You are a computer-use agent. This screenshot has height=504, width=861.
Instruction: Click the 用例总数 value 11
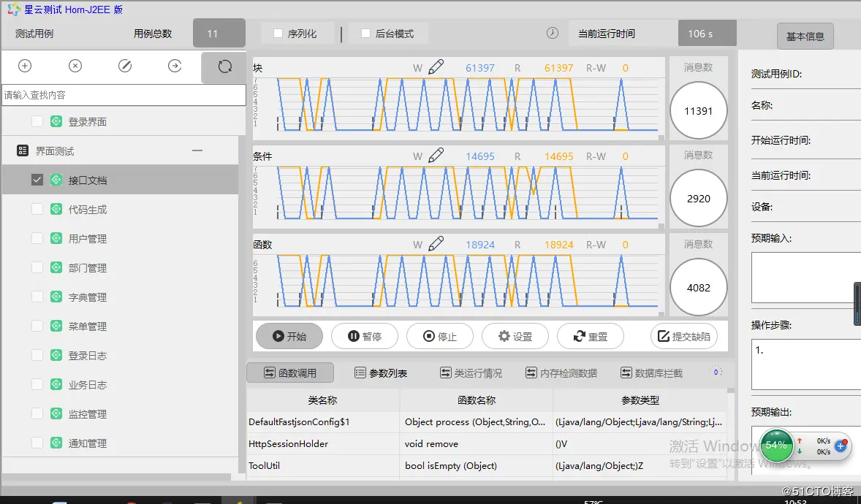click(219, 33)
